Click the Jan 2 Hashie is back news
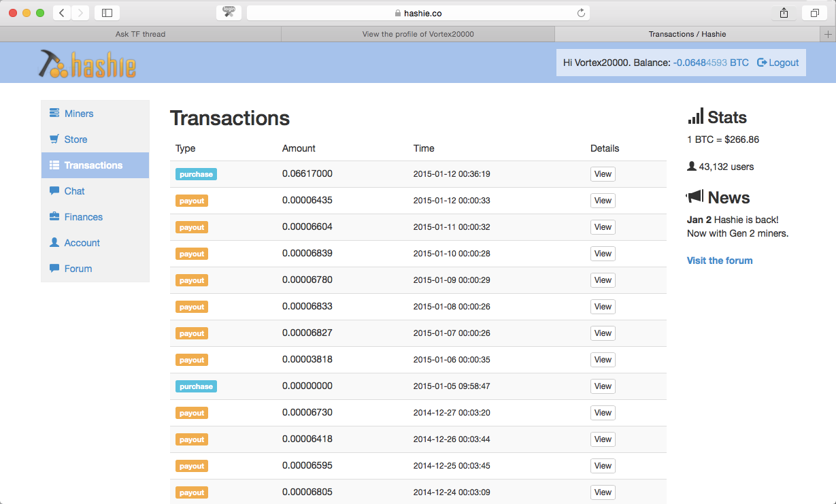 coord(738,226)
